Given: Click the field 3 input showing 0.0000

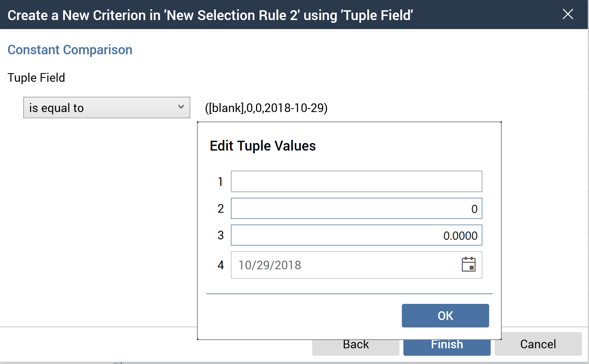Looking at the screenshot, I should 356,235.
